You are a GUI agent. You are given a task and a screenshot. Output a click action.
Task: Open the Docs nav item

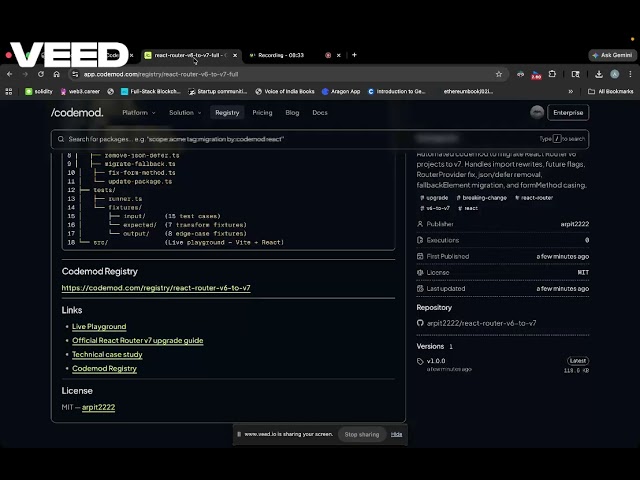pos(320,113)
